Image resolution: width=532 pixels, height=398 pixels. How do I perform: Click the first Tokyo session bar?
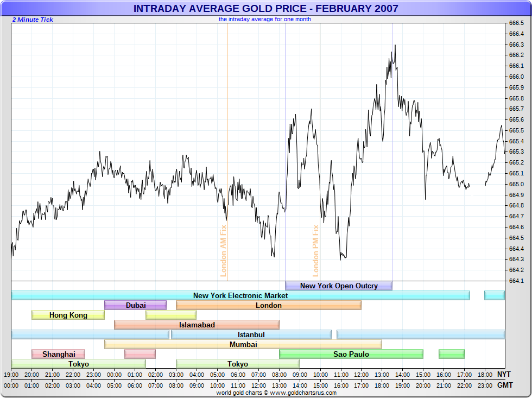point(78,364)
